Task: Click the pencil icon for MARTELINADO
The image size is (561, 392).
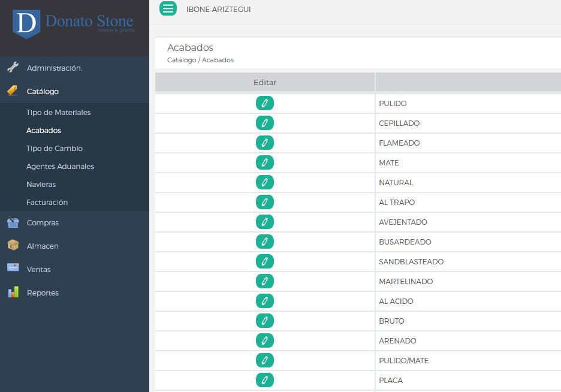Action: (264, 281)
